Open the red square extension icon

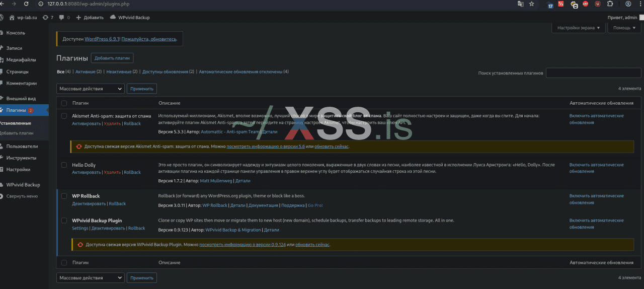(561, 4)
